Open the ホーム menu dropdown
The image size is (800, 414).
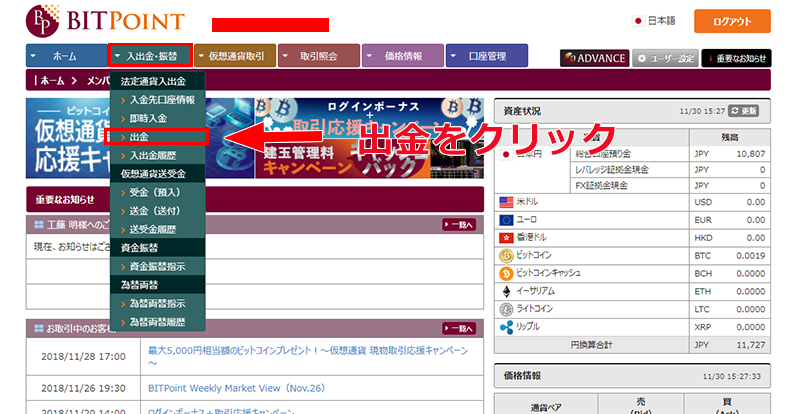(67, 56)
